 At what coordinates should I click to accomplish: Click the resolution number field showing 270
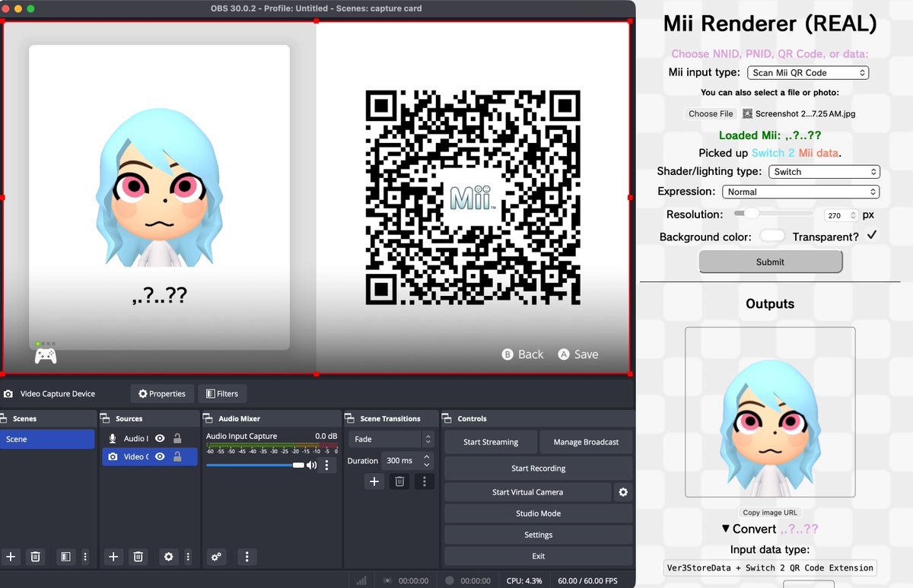pos(841,215)
